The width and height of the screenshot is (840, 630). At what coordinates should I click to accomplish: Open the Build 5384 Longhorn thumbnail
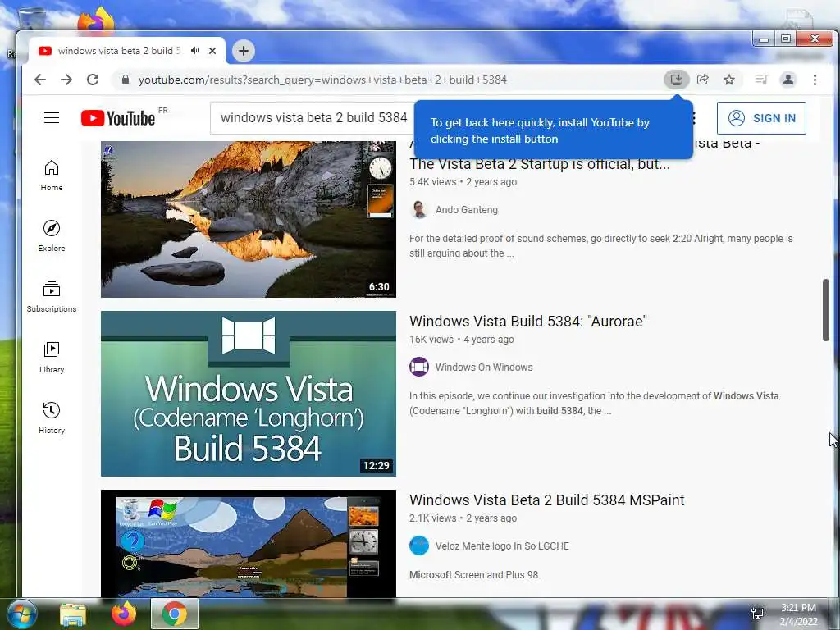point(249,394)
